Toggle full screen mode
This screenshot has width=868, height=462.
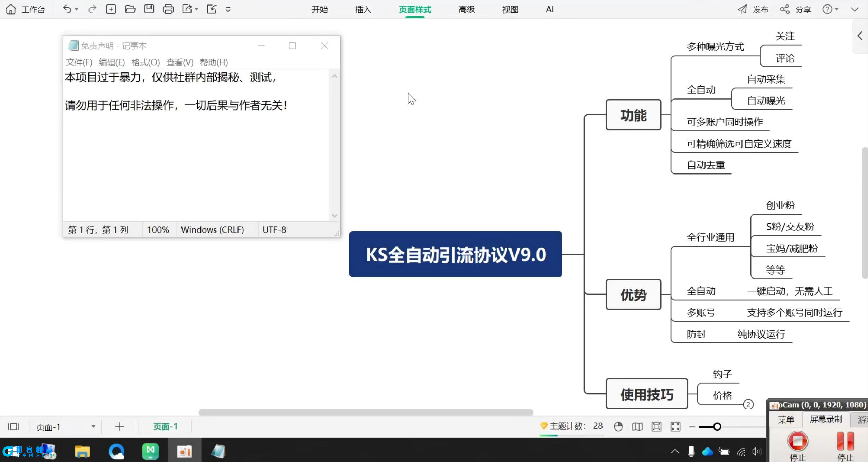pos(675,426)
